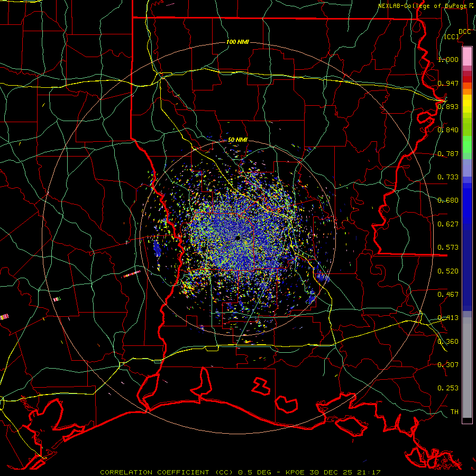Image resolution: width=476 pixels, height=476 pixels.
Task: Click the KPOE radar site center dot
Action: [x=238, y=237]
